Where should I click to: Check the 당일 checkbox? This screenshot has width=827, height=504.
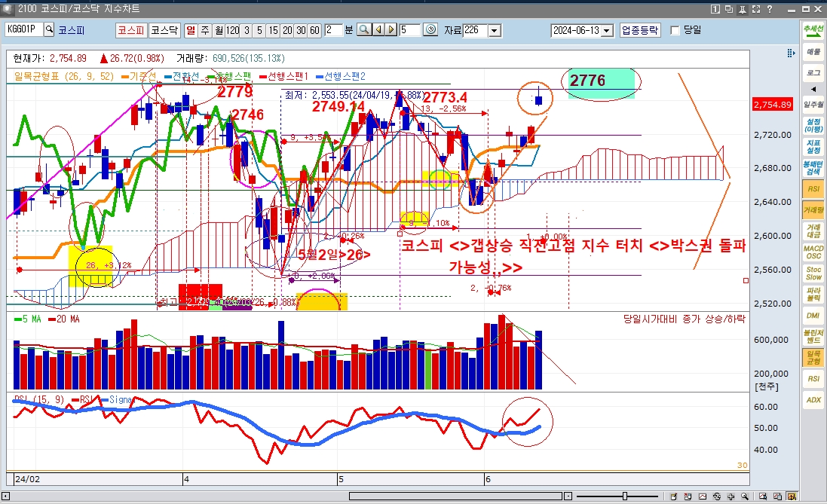coord(675,31)
